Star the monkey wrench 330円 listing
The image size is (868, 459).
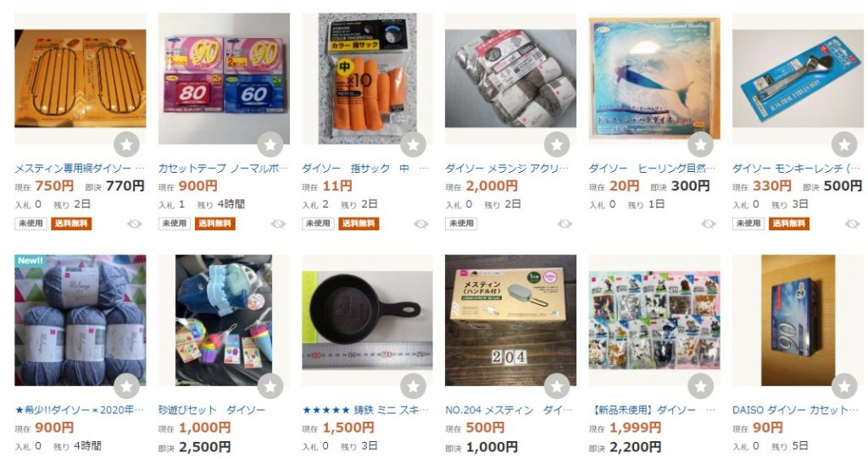pyautogui.click(x=844, y=145)
